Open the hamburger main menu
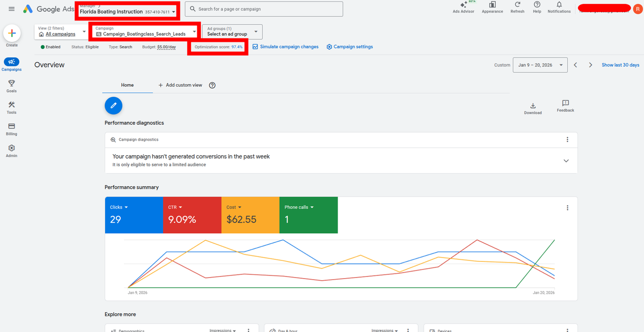Screen dimensions: 644x332 pos(12,9)
